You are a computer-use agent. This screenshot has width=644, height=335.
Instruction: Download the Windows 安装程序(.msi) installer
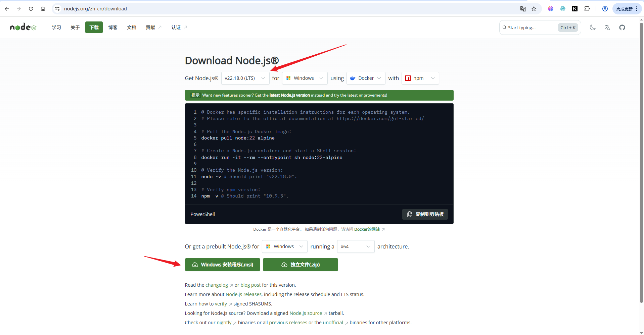click(x=222, y=265)
